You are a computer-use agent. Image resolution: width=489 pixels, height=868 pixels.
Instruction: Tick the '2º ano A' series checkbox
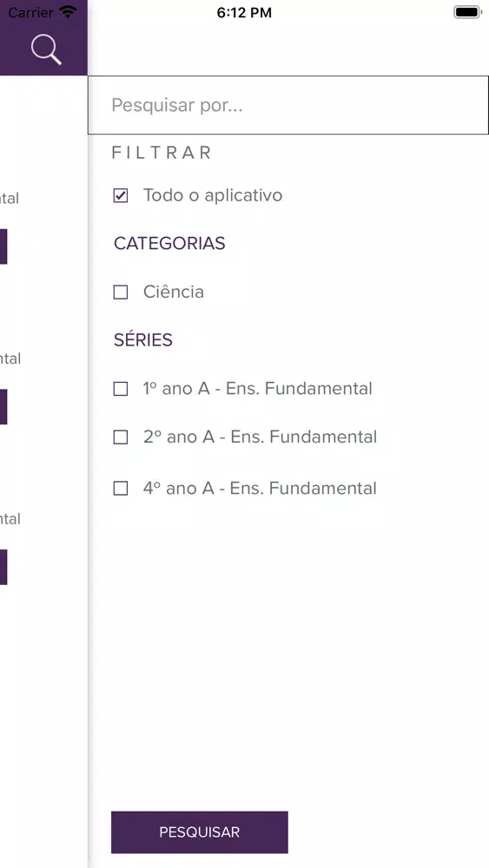[120, 437]
